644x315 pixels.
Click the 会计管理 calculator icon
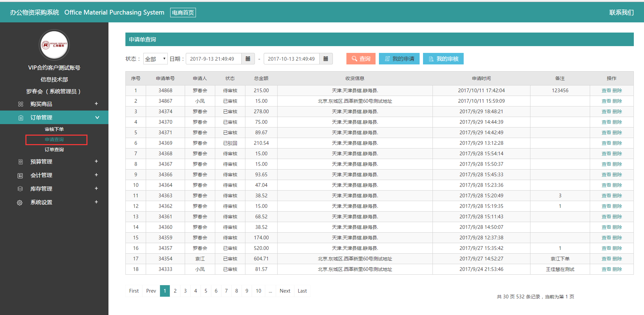[20, 175]
